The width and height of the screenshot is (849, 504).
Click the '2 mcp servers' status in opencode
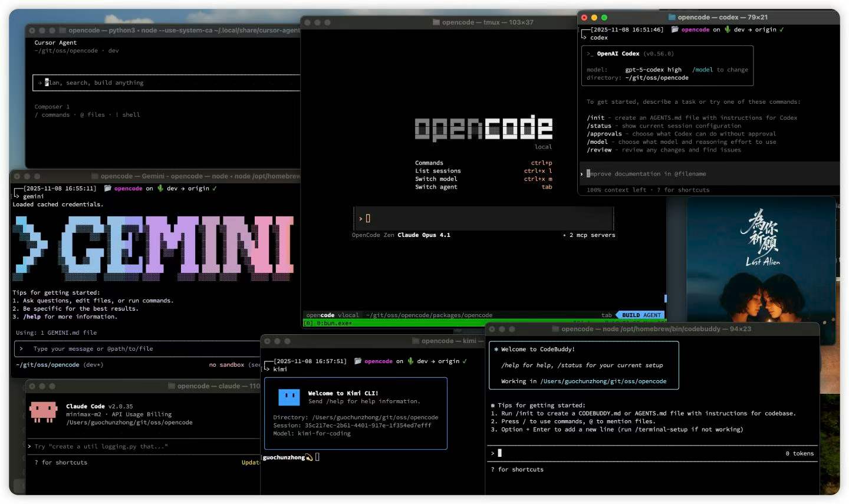[x=591, y=235]
